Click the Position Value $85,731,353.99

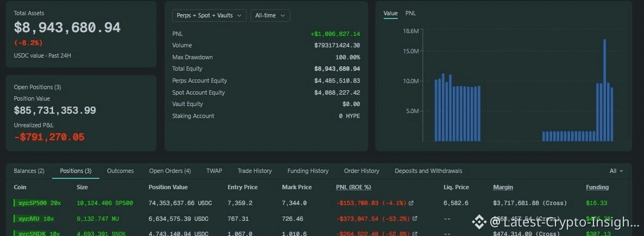[x=55, y=110]
